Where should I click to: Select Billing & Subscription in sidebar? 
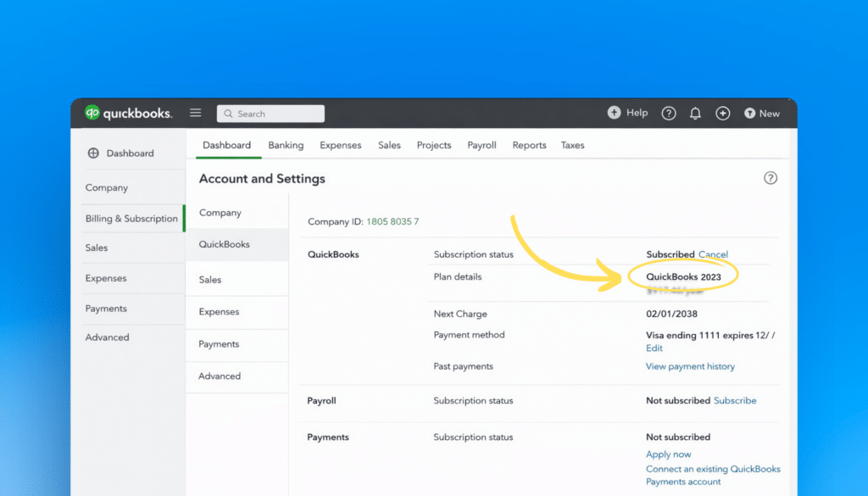pos(131,219)
